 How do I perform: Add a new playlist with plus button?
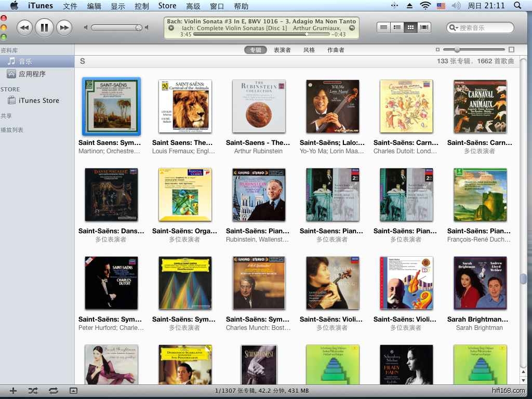click(14, 391)
